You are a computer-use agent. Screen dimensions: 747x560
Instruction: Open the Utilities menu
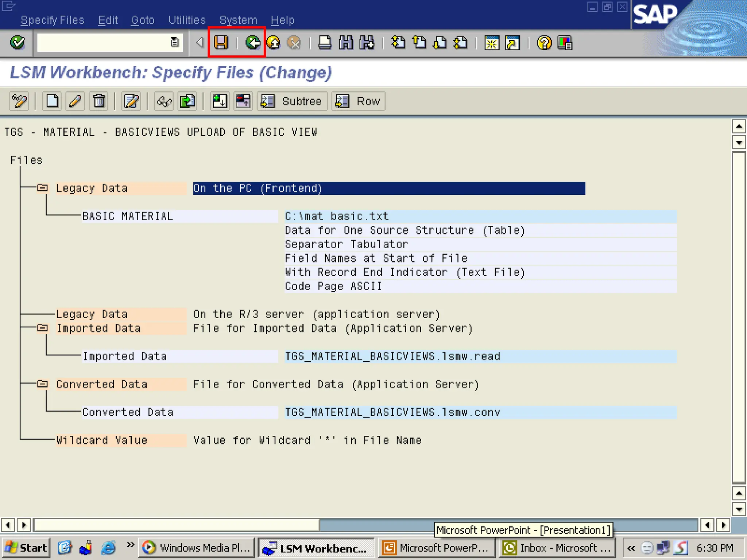187,20
